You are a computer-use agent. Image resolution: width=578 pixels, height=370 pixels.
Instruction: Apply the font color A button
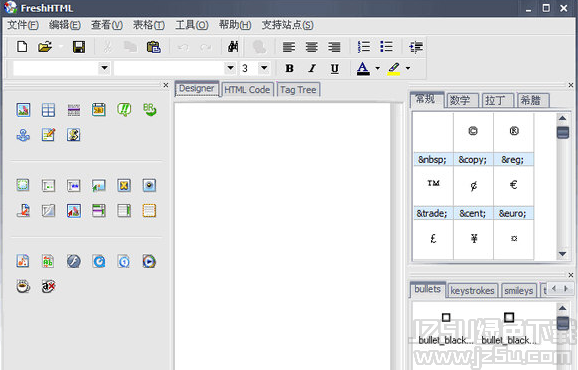point(363,68)
